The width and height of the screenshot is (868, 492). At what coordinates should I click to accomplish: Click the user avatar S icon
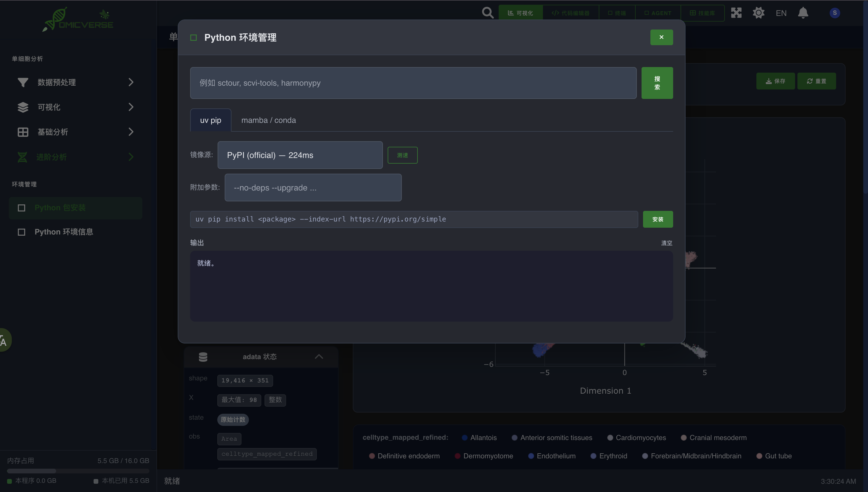point(835,13)
